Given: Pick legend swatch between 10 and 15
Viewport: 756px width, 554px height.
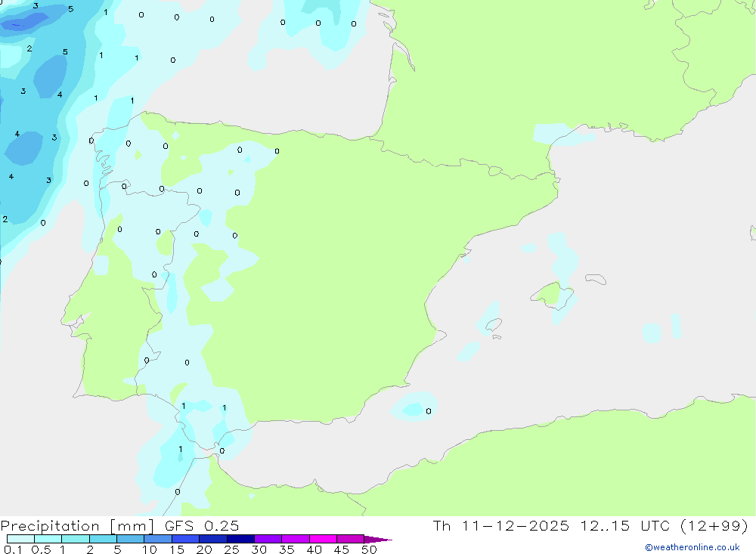Looking at the screenshot, I should point(158,539).
